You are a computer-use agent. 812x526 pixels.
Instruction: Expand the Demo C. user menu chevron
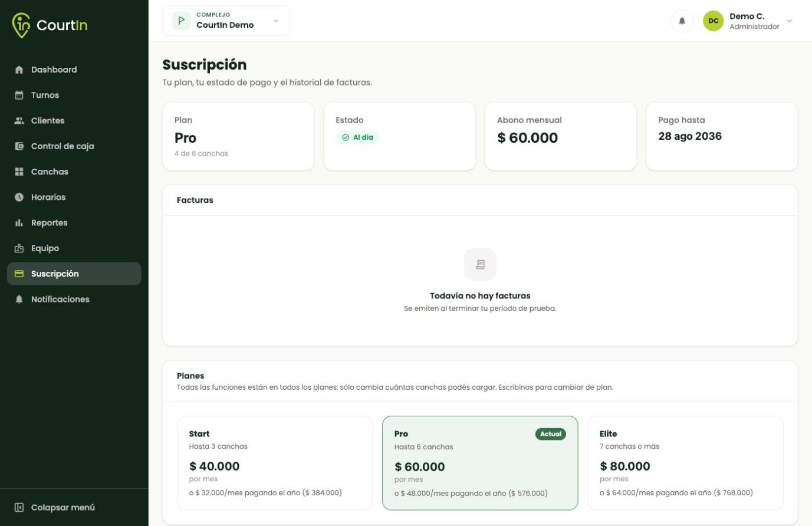tap(789, 21)
